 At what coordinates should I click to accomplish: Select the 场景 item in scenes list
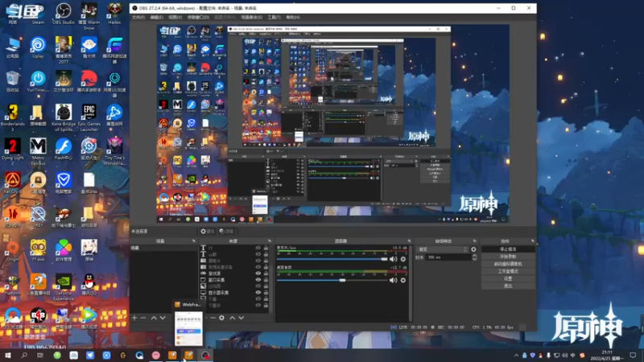tap(163, 248)
